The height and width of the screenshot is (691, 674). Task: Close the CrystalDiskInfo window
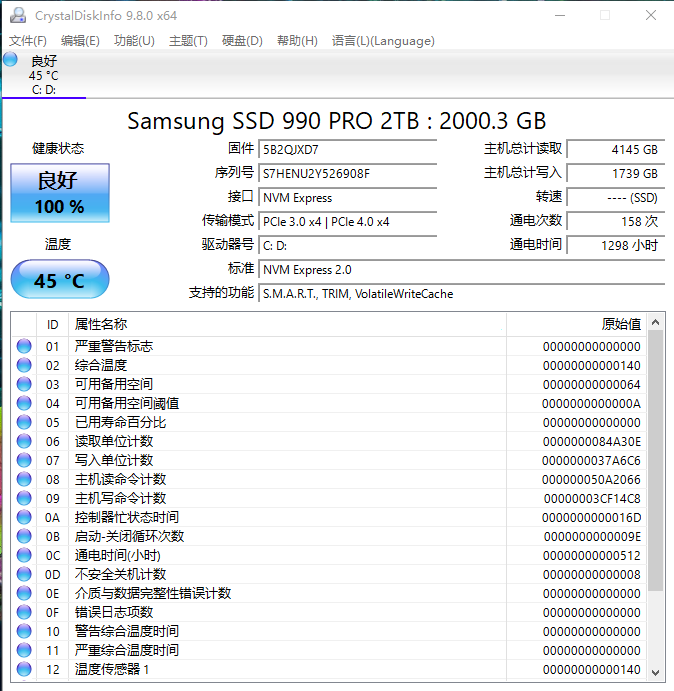(x=651, y=15)
